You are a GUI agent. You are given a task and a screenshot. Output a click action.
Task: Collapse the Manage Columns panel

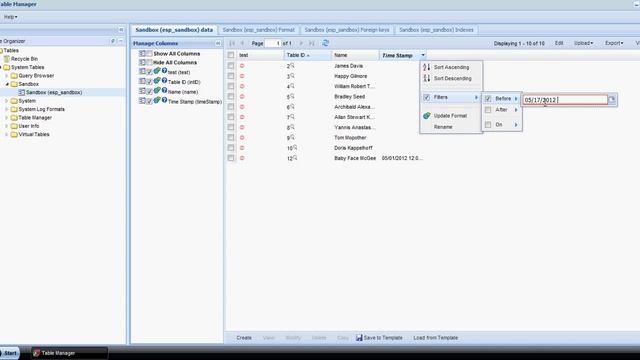pyautogui.click(x=218, y=43)
